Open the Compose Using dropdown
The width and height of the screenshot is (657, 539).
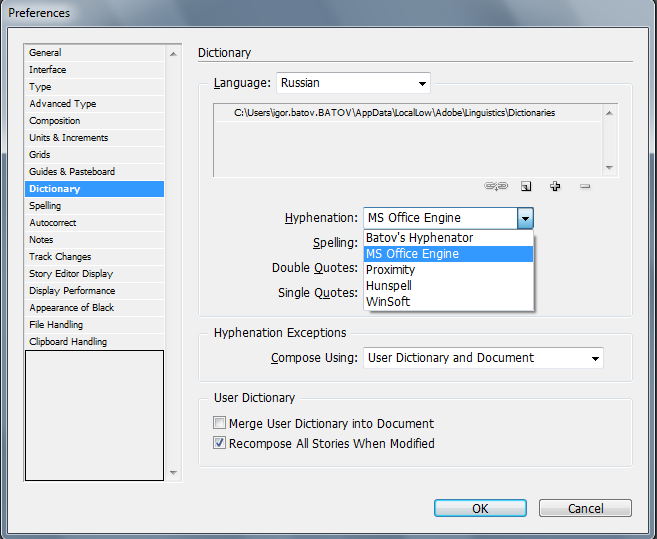click(x=483, y=358)
